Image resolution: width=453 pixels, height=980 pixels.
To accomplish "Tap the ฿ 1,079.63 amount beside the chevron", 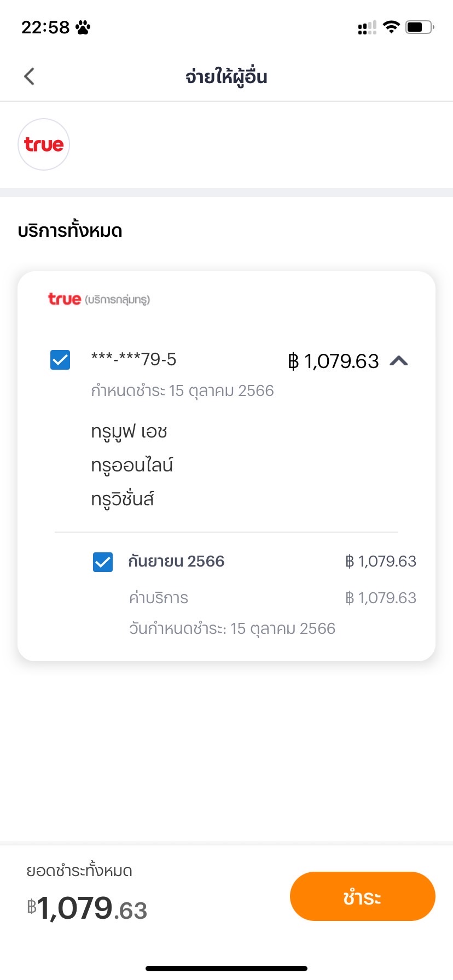I will pos(333,361).
